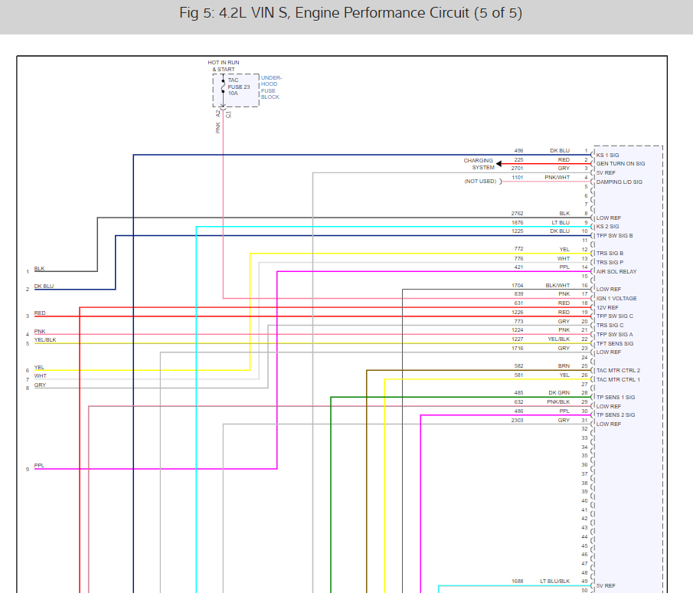The height and width of the screenshot is (616, 693).
Task: Select the left connector YEL/BLK wire label
Action: click(x=45, y=339)
